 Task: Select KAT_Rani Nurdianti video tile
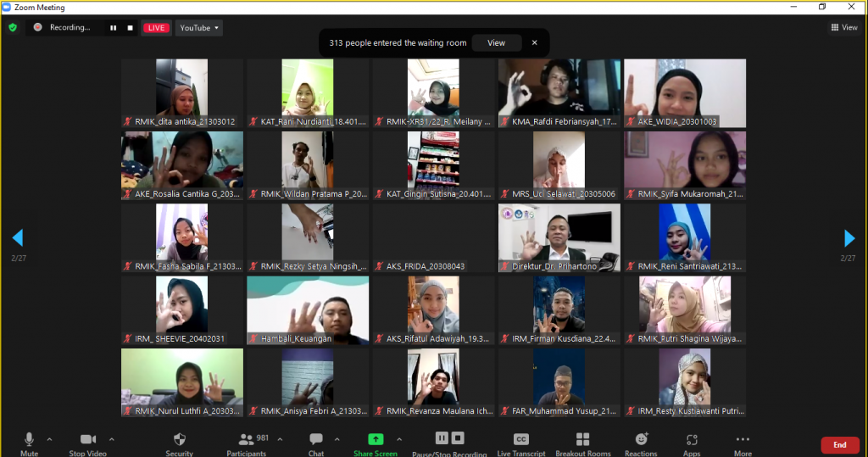click(308, 93)
